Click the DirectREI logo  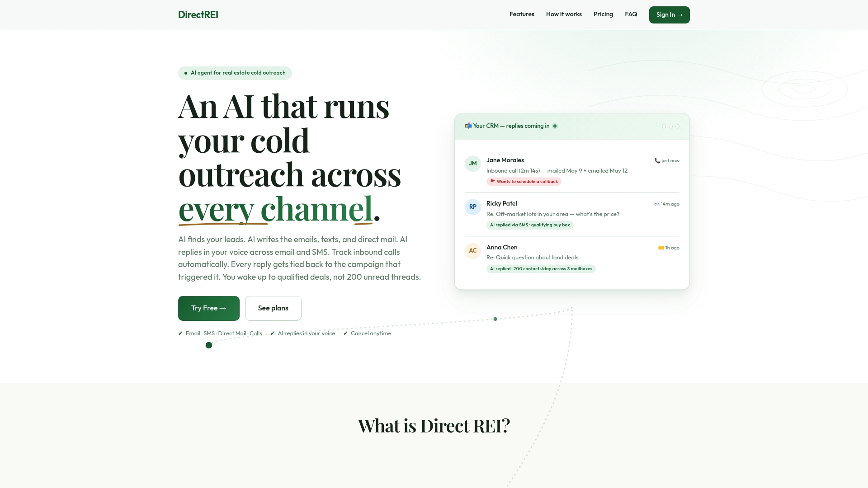click(x=198, y=14)
